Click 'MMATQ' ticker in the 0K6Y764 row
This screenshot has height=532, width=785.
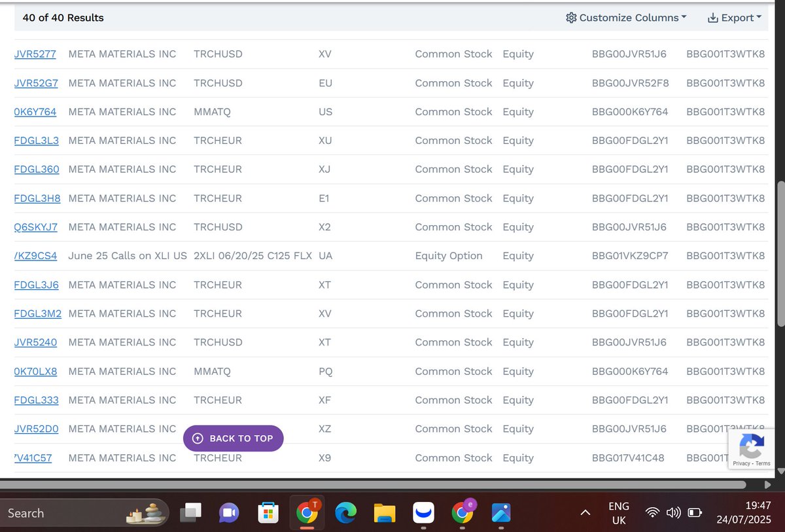(212, 112)
